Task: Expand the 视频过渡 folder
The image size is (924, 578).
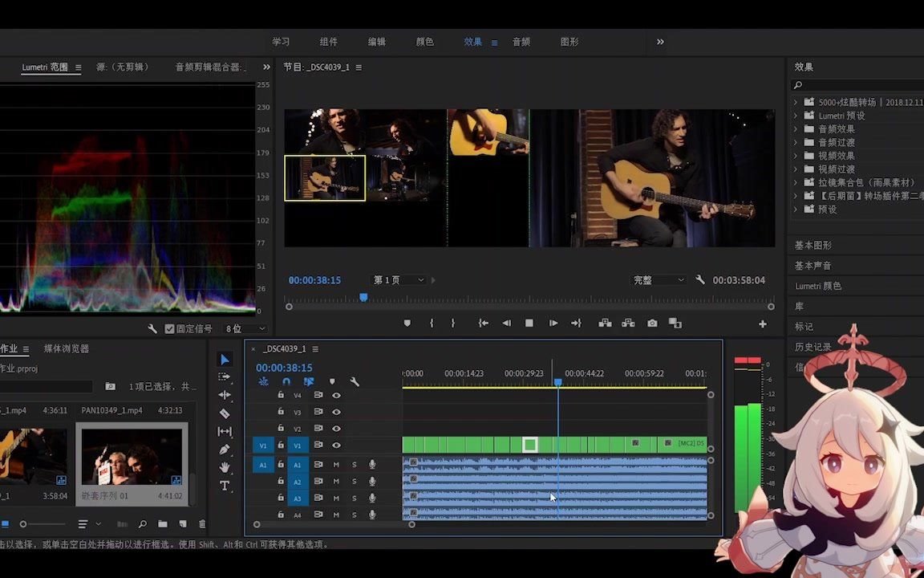Action: pyautogui.click(x=796, y=169)
